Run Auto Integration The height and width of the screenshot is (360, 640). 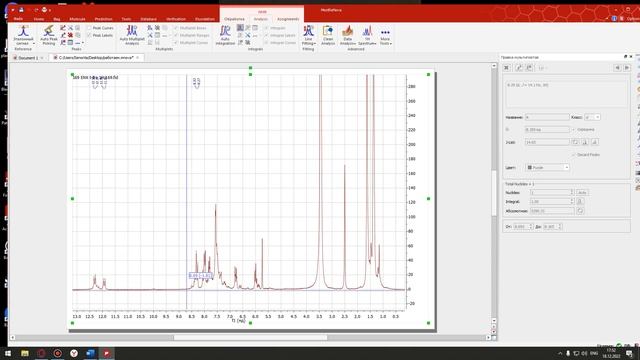(x=225, y=35)
